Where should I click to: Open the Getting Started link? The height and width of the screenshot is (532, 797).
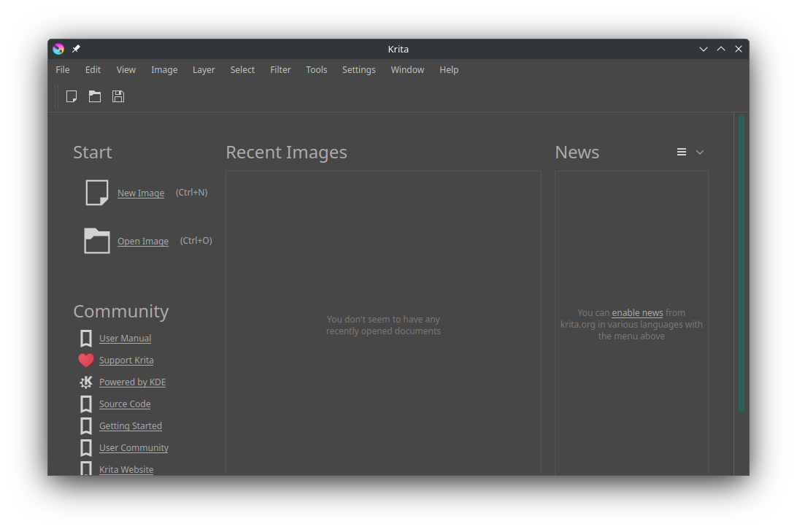coord(131,426)
